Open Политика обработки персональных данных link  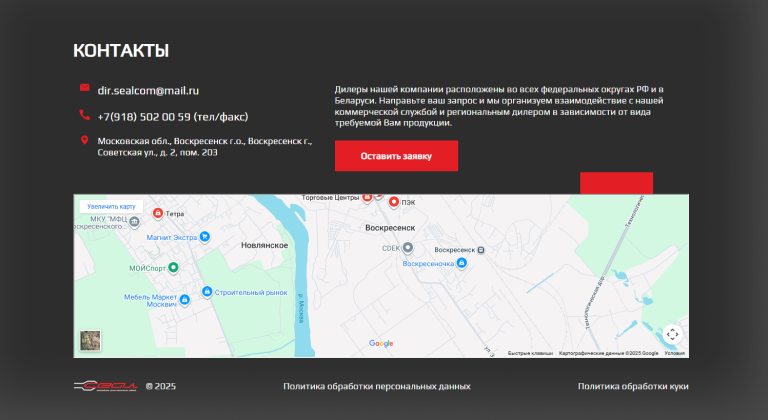click(376, 386)
